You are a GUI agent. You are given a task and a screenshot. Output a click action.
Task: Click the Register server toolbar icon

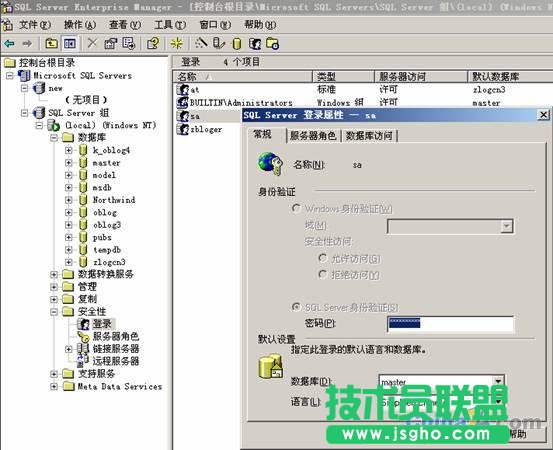pos(219,43)
